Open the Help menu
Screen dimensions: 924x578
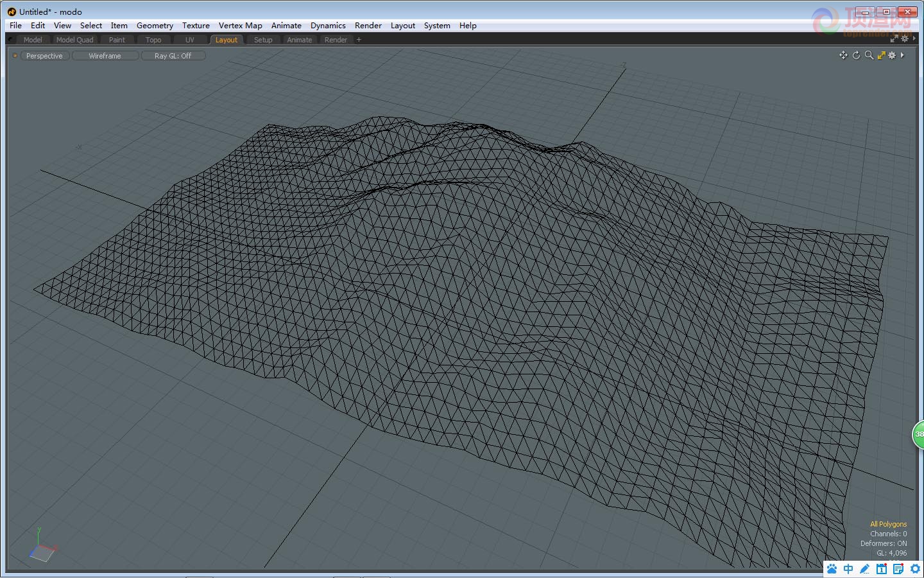click(x=468, y=26)
